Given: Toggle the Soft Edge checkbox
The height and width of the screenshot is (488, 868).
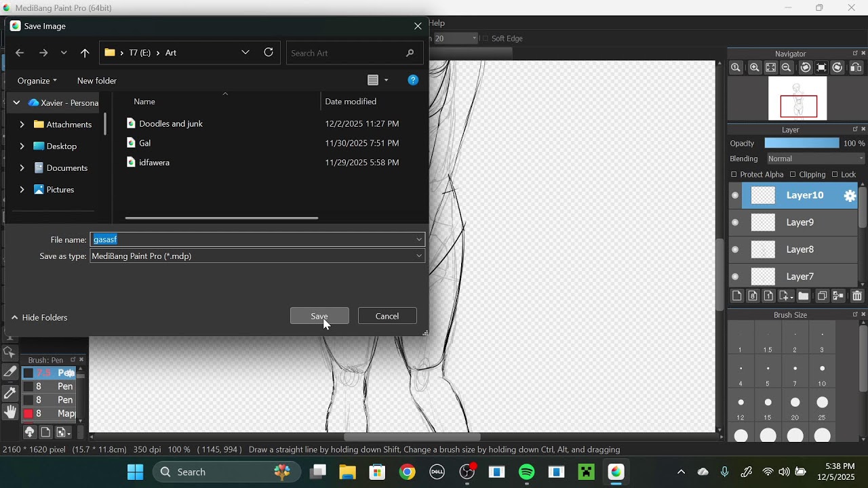Looking at the screenshot, I should coord(485,39).
